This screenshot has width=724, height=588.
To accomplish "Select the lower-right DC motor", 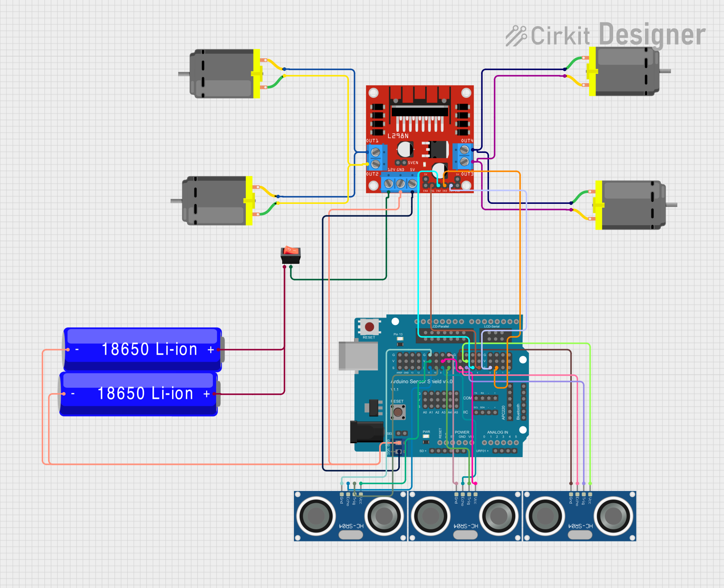I will [633, 205].
